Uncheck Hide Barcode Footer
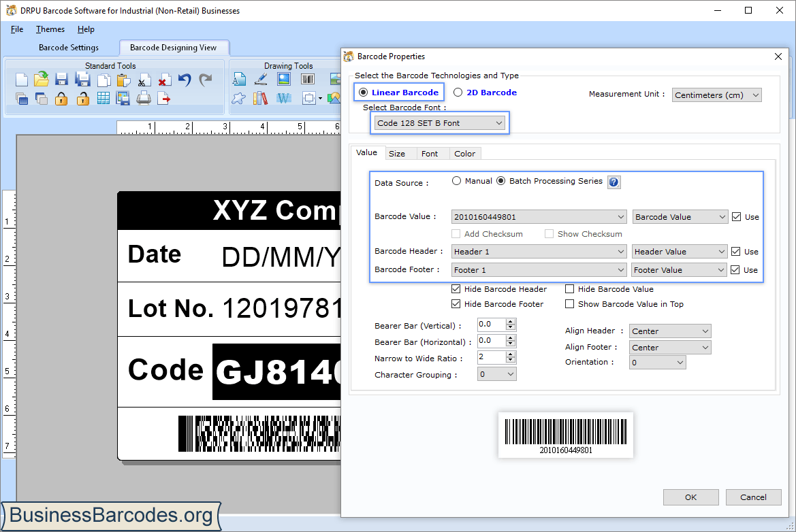This screenshot has width=796, height=532. point(456,304)
